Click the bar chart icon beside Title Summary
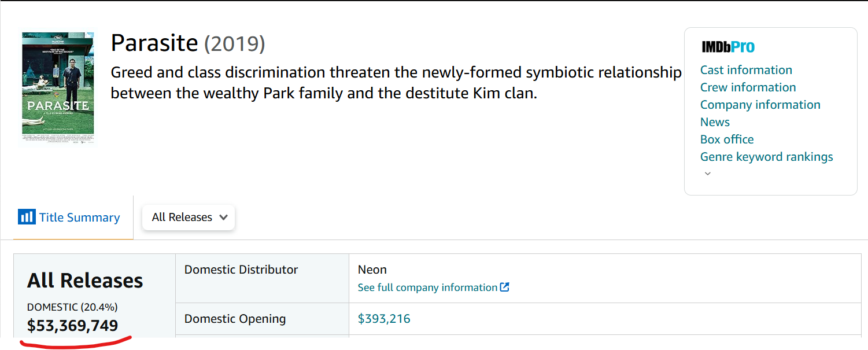868x350 pixels. pyautogui.click(x=27, y=217)
